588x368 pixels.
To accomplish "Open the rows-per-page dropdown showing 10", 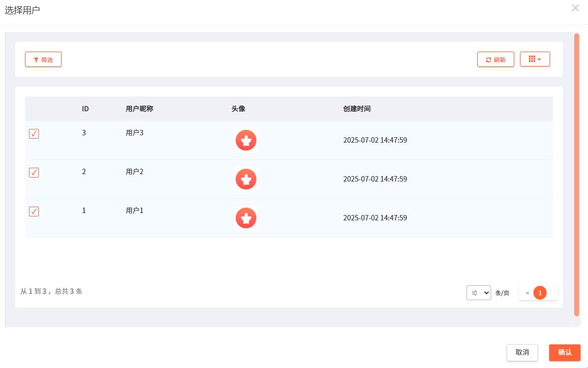I will pyautogui.click(x=478, y=293).
